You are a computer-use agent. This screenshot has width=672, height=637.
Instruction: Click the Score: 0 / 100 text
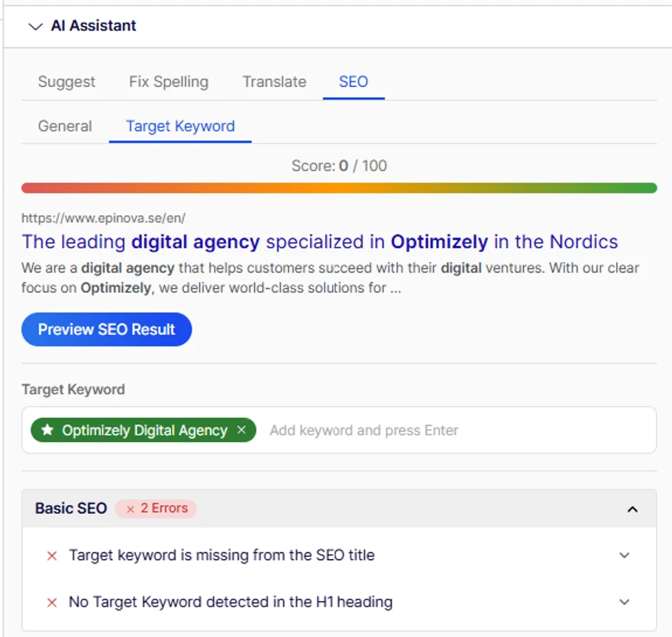pyautogui.click(x=339, y=166)
